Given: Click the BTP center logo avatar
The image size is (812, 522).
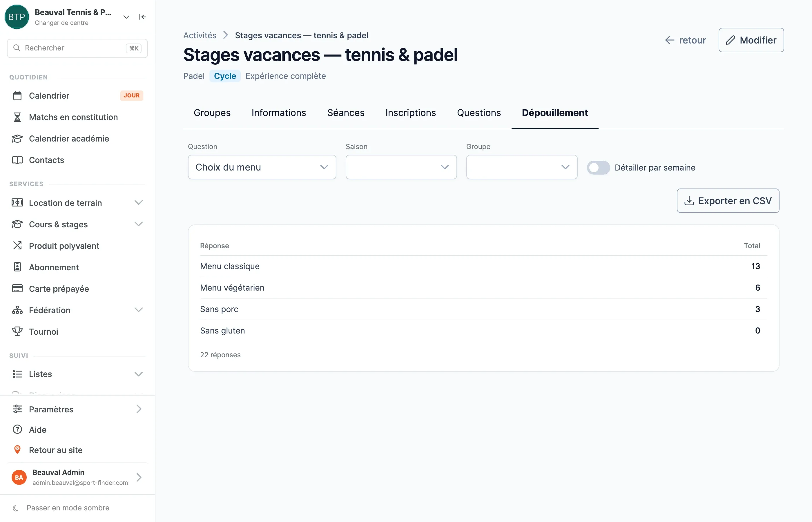Looking at the screenshot, I should pos(17,17).
